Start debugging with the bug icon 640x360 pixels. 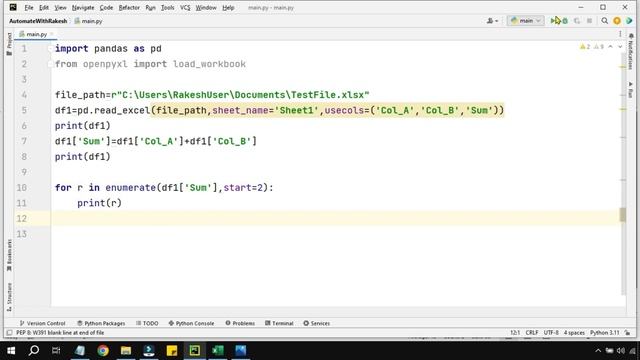click(x=565, y=20)
